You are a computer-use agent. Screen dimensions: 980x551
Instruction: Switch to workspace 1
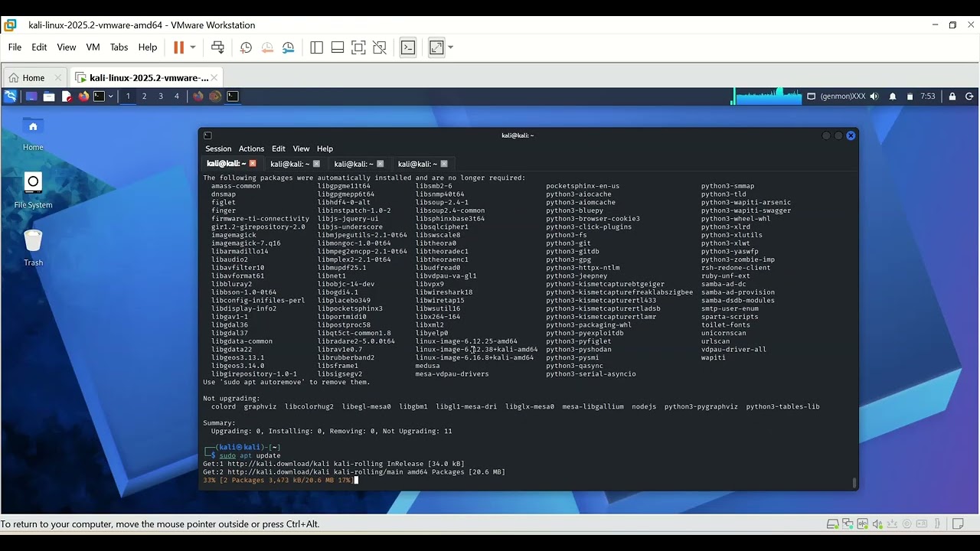coord(128,96)
